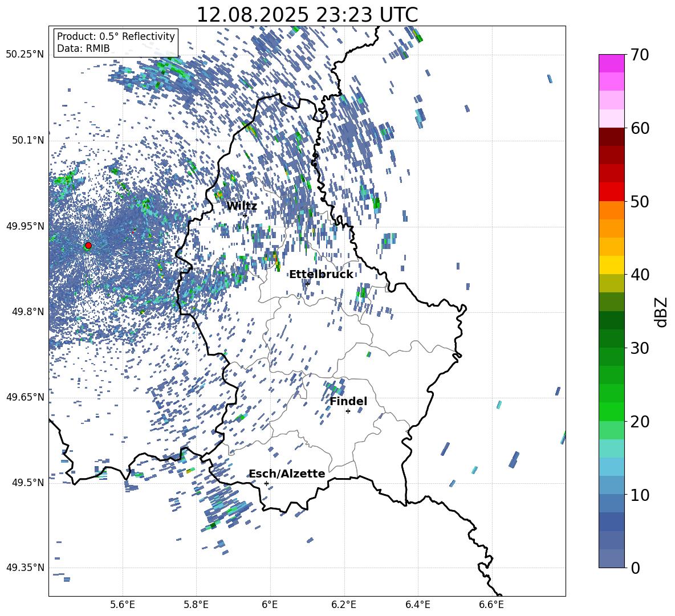Screen dimensions: 675x616
Task: Click the 49.65°N latitude label
Action: pyautogui.click(x=25, y=397)
